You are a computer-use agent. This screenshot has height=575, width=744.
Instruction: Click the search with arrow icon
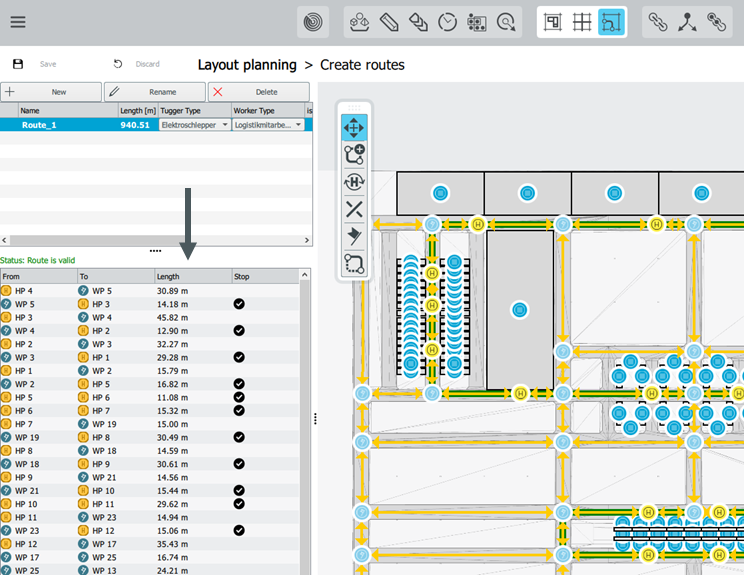click(506, 22)
